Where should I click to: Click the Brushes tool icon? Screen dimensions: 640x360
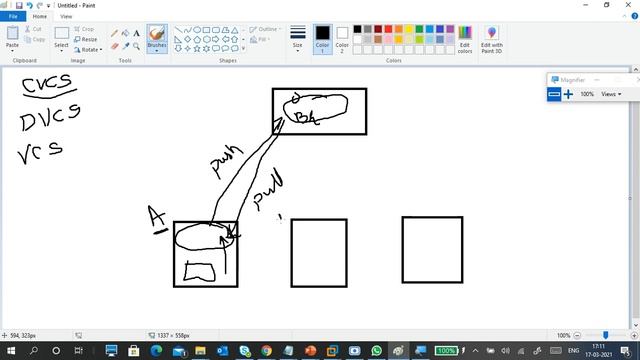coord(157,33)
